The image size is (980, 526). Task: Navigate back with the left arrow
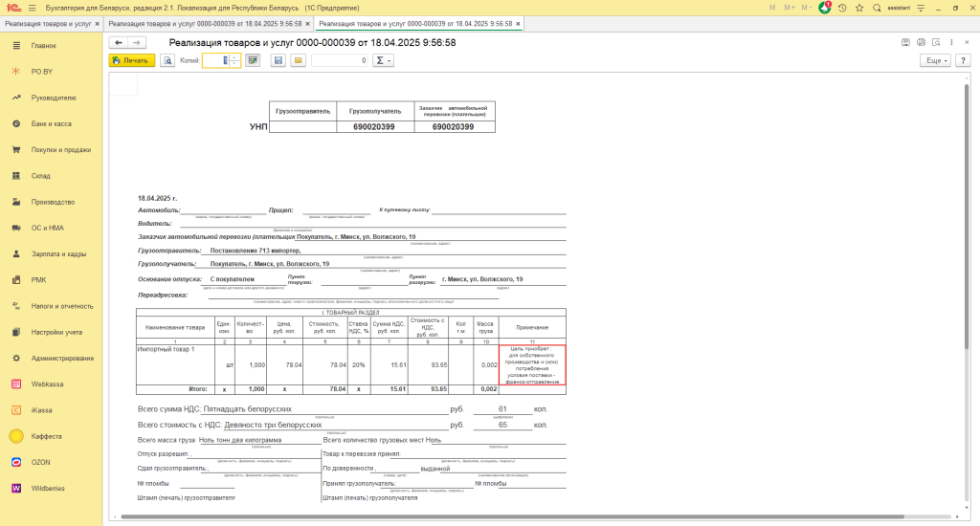pyautogui.click(x=118, y=42)
